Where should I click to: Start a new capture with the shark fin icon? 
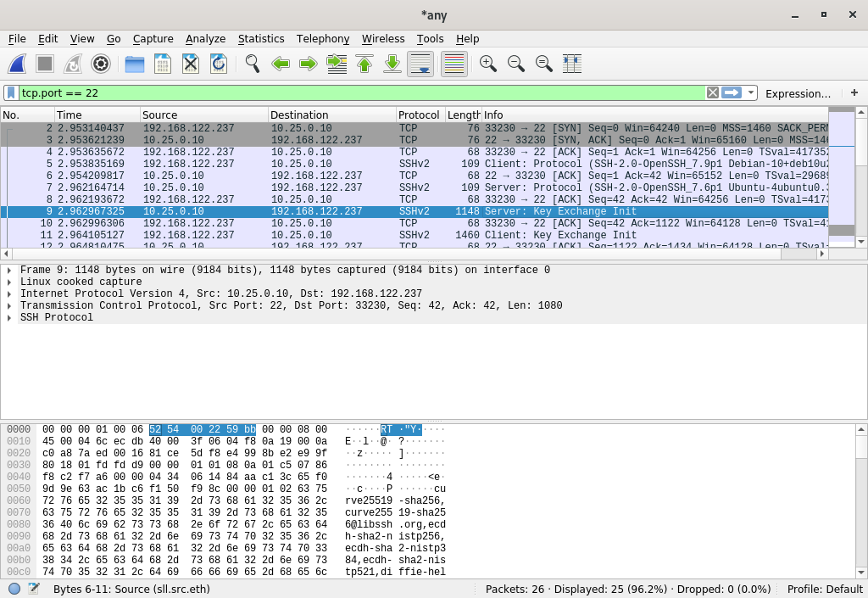point(17,64)
